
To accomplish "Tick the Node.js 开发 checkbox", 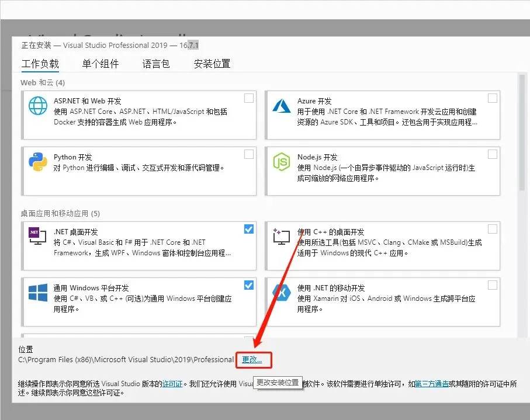I will (493, 154).
